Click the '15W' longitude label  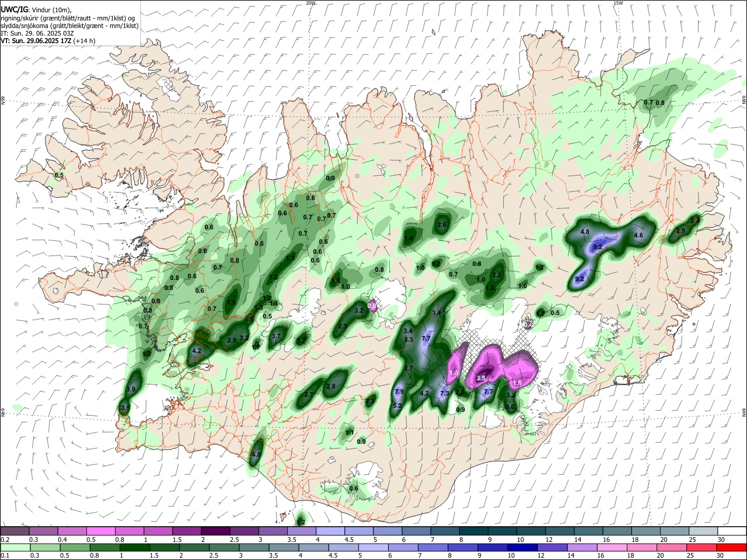[618, 3]
